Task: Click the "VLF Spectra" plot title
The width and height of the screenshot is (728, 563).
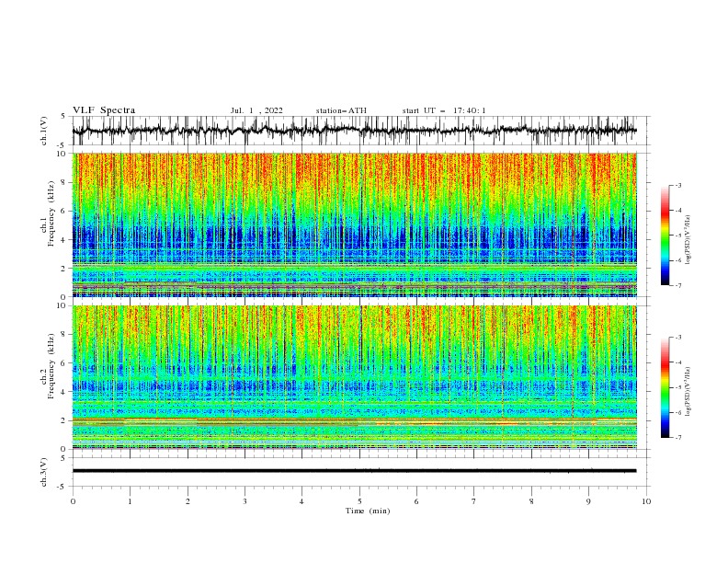Action: [104, 110]
